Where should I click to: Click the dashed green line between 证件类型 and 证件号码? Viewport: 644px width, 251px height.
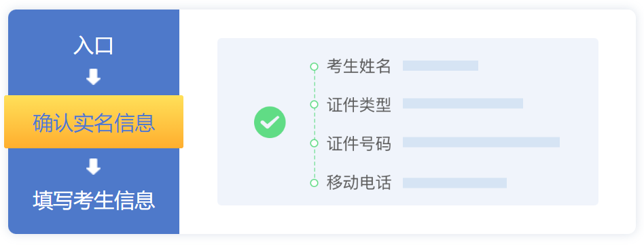315,123
